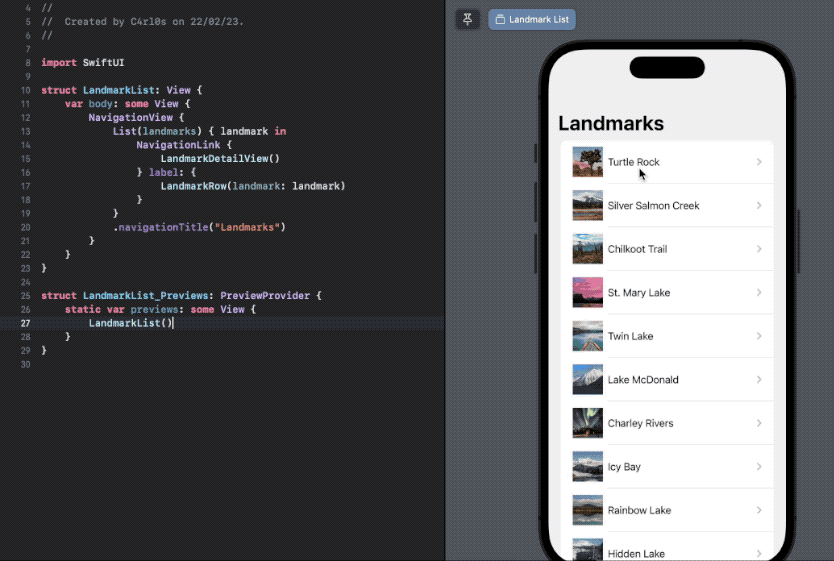The width and height of the screenshot is (834, 561).
Task: Open the St. Mary Lake row
Action: 667,293
